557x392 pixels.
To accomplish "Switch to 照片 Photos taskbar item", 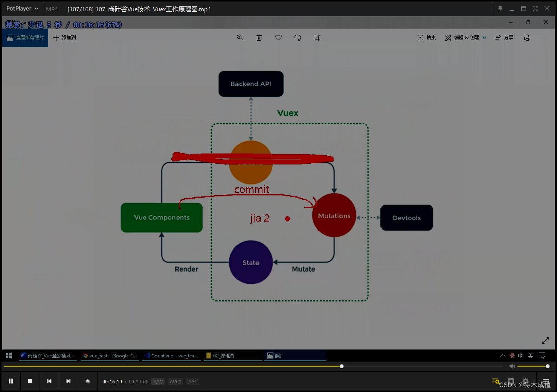I will pyautogui.click(x=295, y=356).
